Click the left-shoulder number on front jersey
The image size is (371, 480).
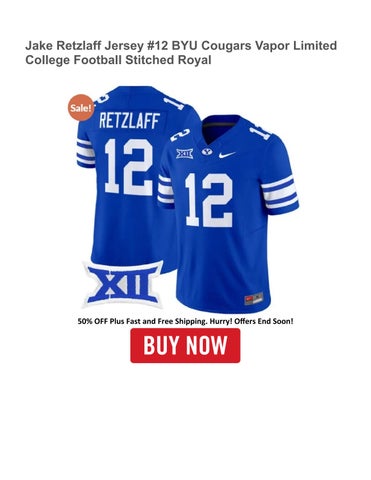[180, 135]
